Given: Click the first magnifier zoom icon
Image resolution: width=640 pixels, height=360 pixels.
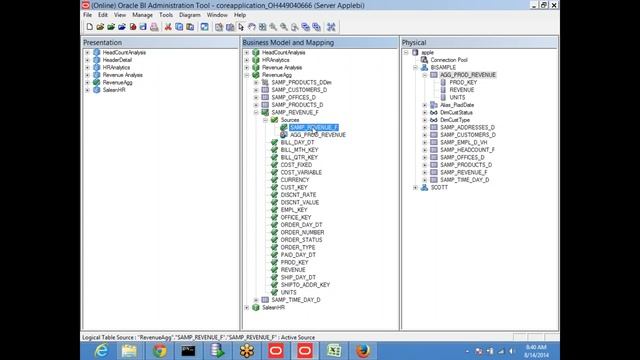Looking at the screenshot, I should coord(273,27).
